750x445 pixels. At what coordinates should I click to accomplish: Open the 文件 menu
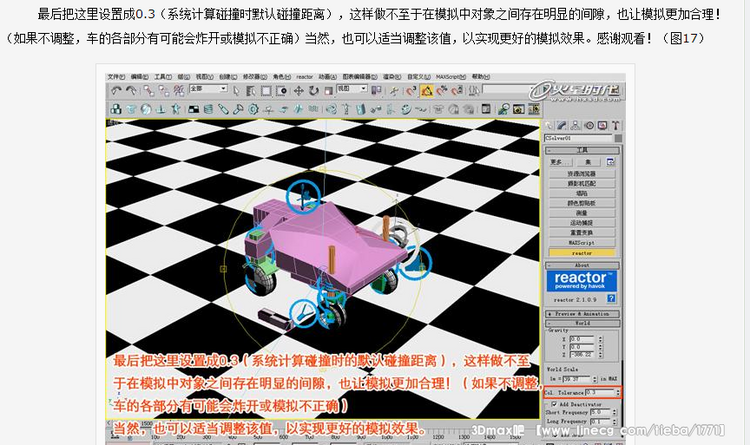pyautogui.click(x=116, y=77)
